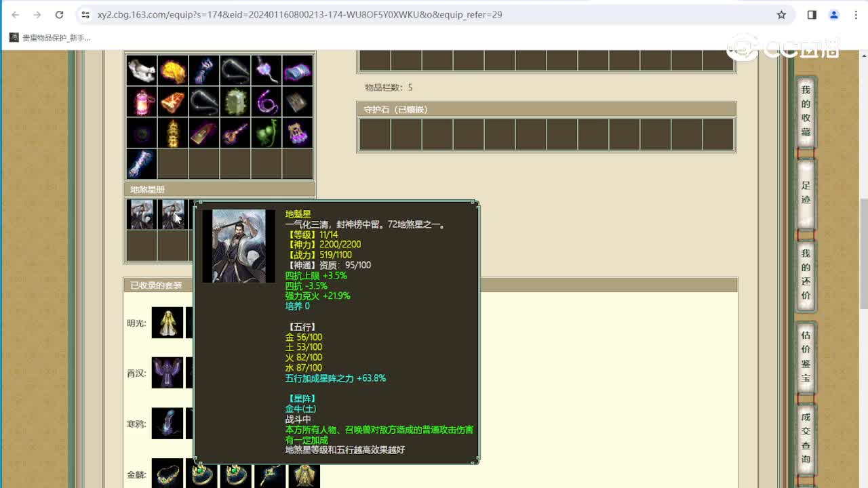Open the Chrome three-dot menu

(856, 14)
